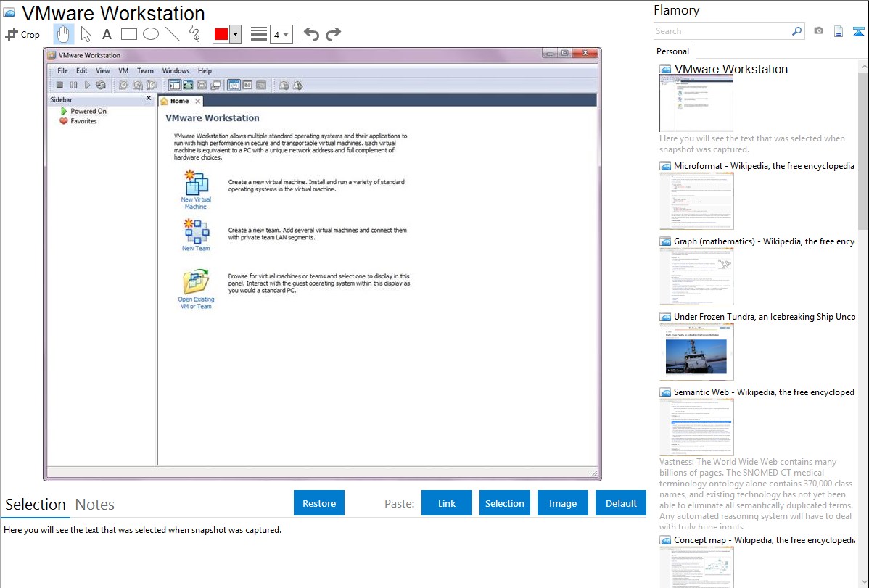Toggle the VMware show sidebar button
The width and height of the screenshot is (869, 588).
(x=175, y=86)
